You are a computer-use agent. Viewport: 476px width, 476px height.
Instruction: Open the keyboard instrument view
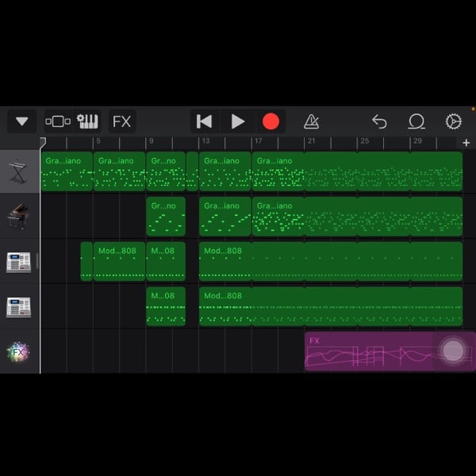click(87, 121)
